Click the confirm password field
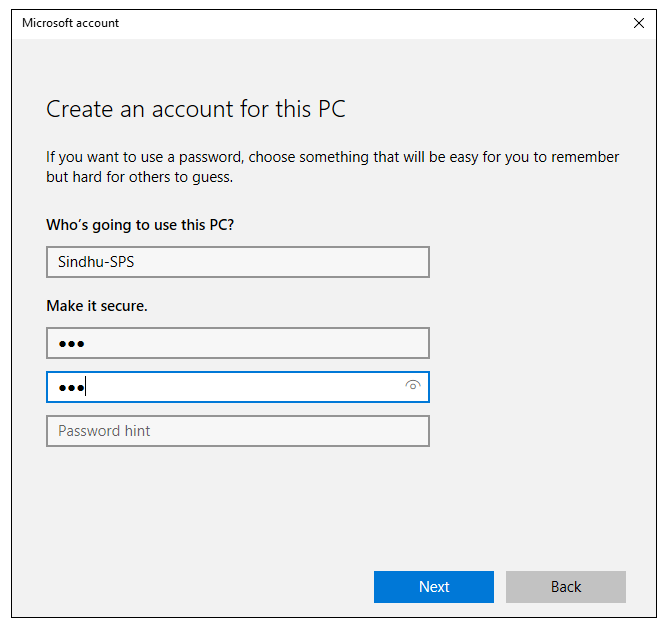 (238, 387)
